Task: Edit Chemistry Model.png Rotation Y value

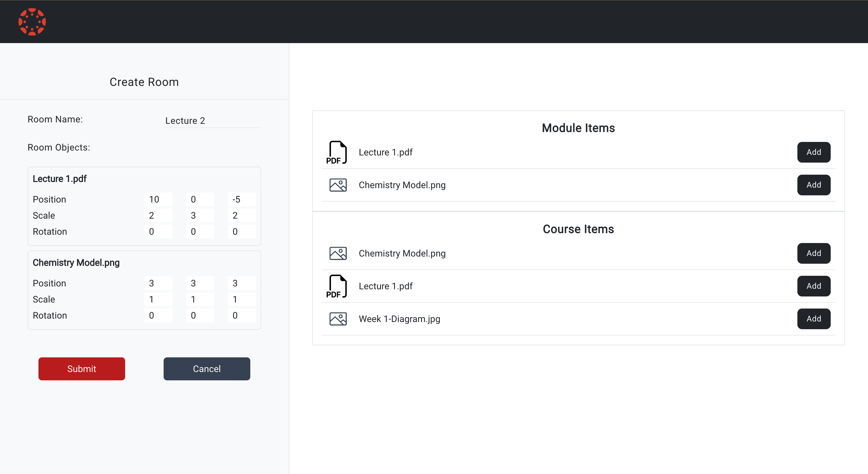Action: pos(200,315)
